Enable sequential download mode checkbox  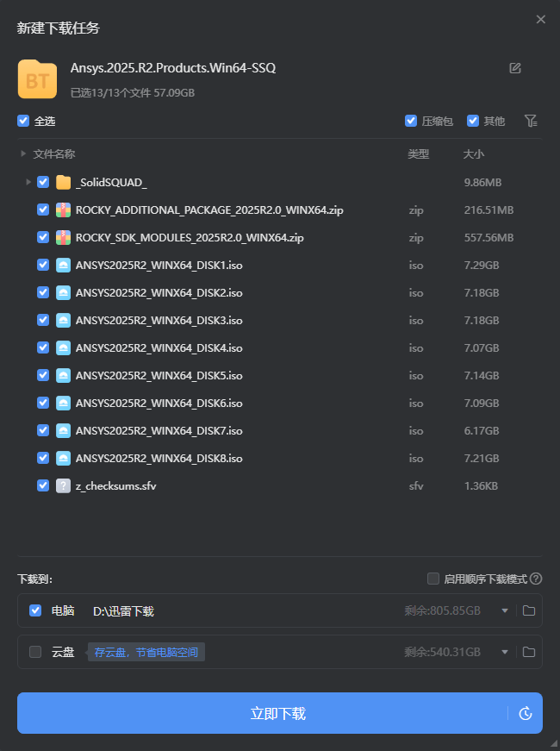[433, 579]
